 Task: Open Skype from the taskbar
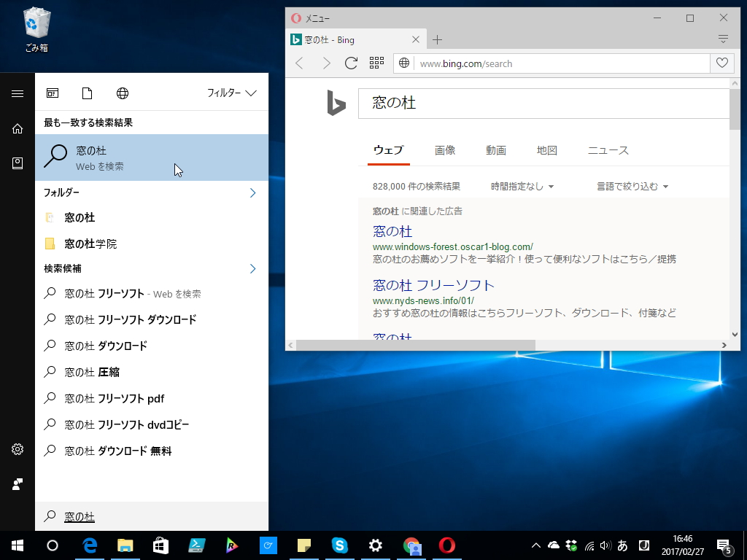pyautogui.click(x=340, y=545)
